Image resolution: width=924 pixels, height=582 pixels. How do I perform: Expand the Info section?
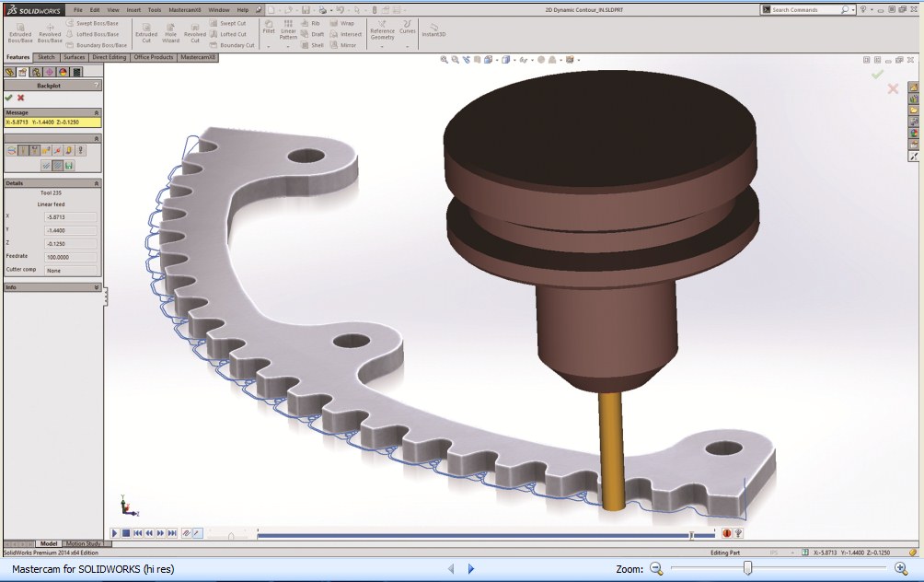coord(97,287)
